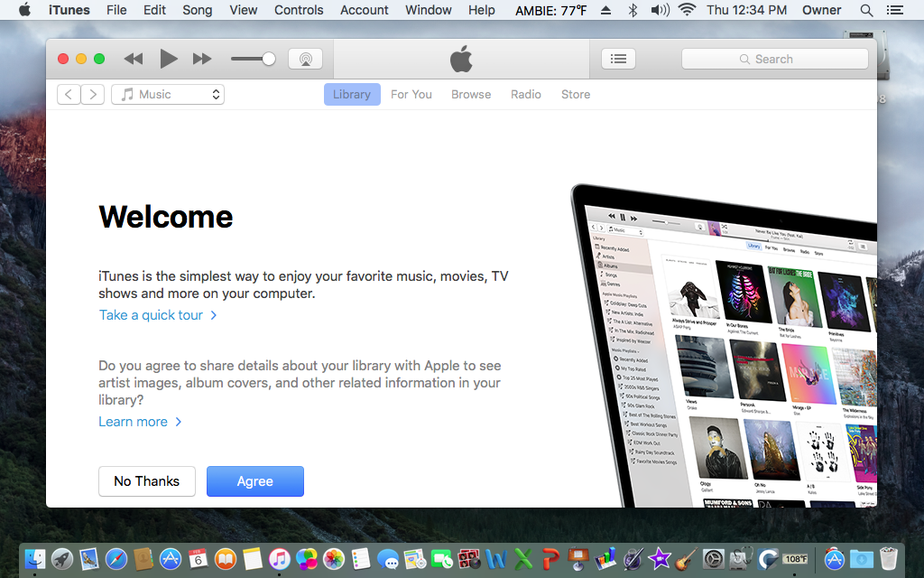Open the Edit menu

(x=154, y=10)
